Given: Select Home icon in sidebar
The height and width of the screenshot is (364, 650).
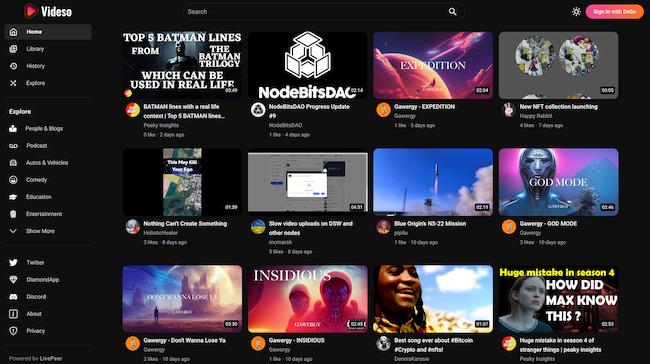Looking at the screenshot, I should (13, 32).
